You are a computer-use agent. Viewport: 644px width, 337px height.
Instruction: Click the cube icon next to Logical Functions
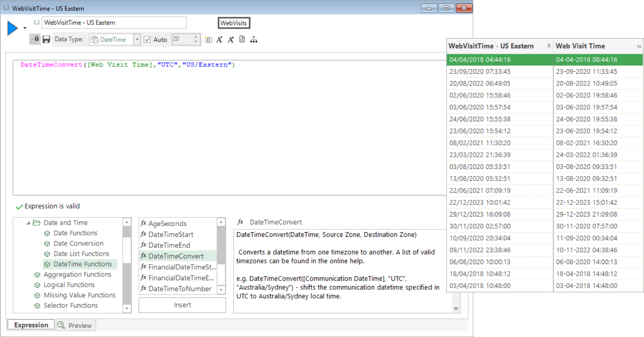click(37, 285)
